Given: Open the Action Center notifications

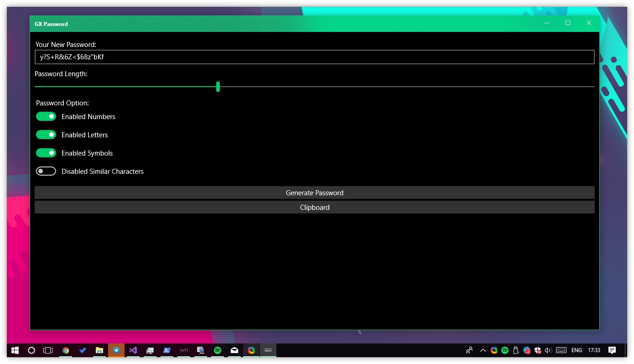Looking at the screenshot, I should 612,350.
